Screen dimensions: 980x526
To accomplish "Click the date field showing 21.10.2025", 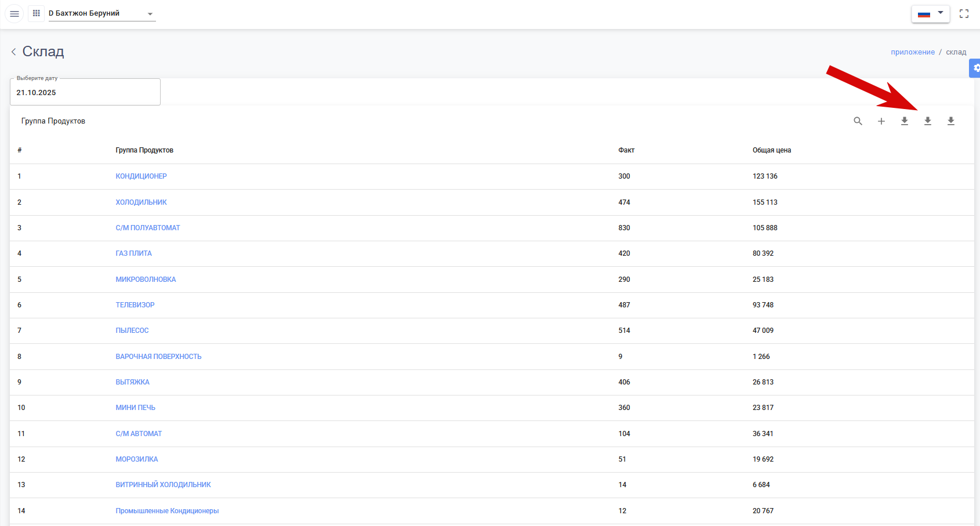I will pyautogui.click(x=85, y=93).
